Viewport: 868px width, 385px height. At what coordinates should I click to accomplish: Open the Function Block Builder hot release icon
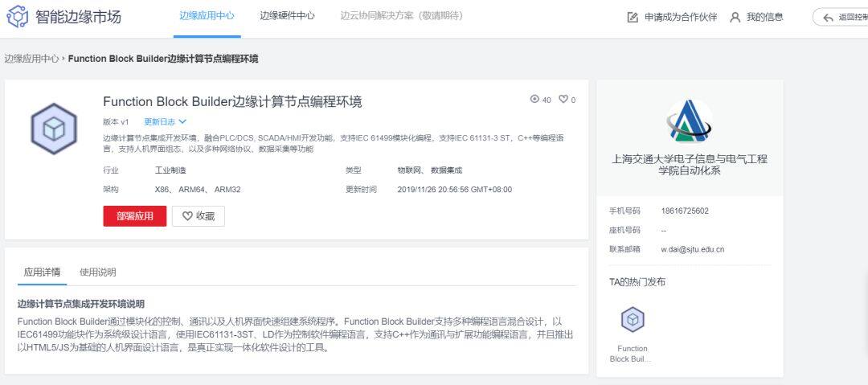633,320
